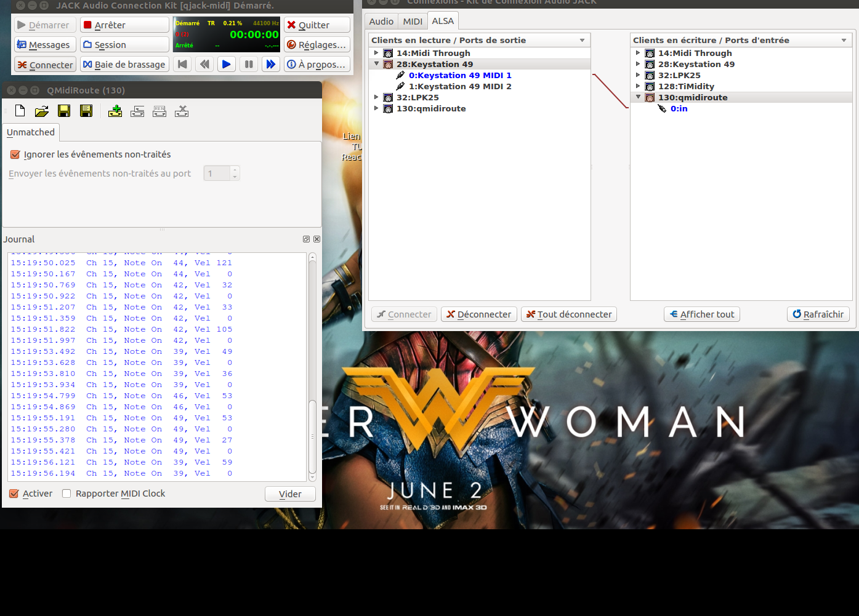859x616 pixels.
Task: Collapse 28:Keystation 49 in output ports list
Action: click(376, 64)
